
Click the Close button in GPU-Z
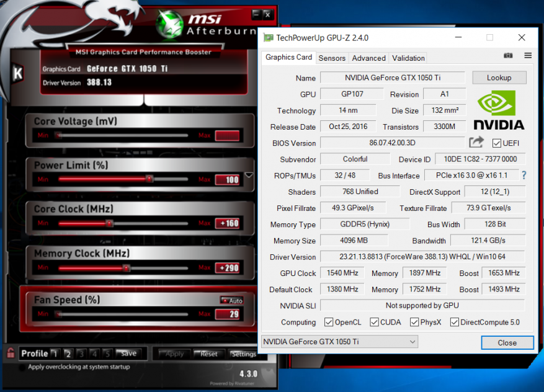507,343
